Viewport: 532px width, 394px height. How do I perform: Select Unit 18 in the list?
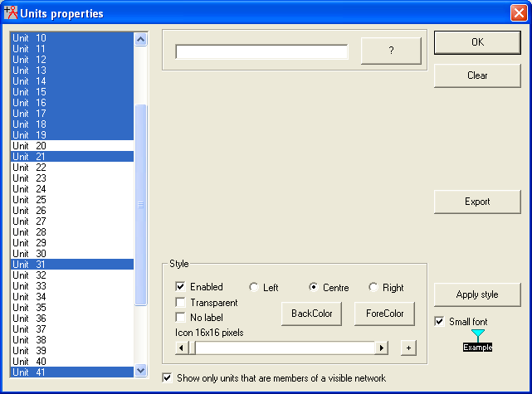click(x=72, y=124)
